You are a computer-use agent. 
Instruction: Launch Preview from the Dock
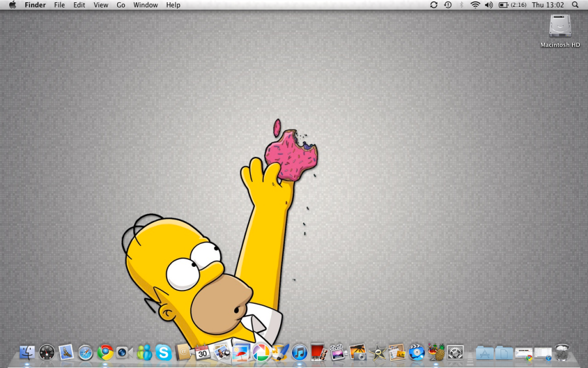(222, 352)
